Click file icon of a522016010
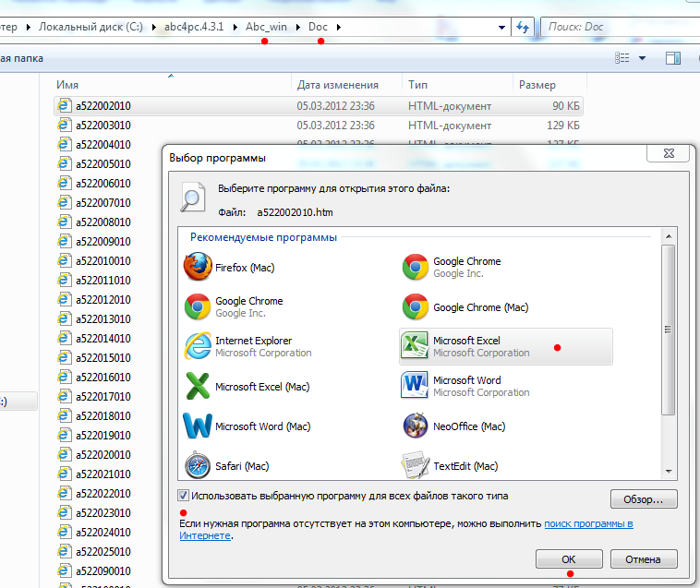The width and height of the screenshot is (700, 588). (x=64, y=377)
